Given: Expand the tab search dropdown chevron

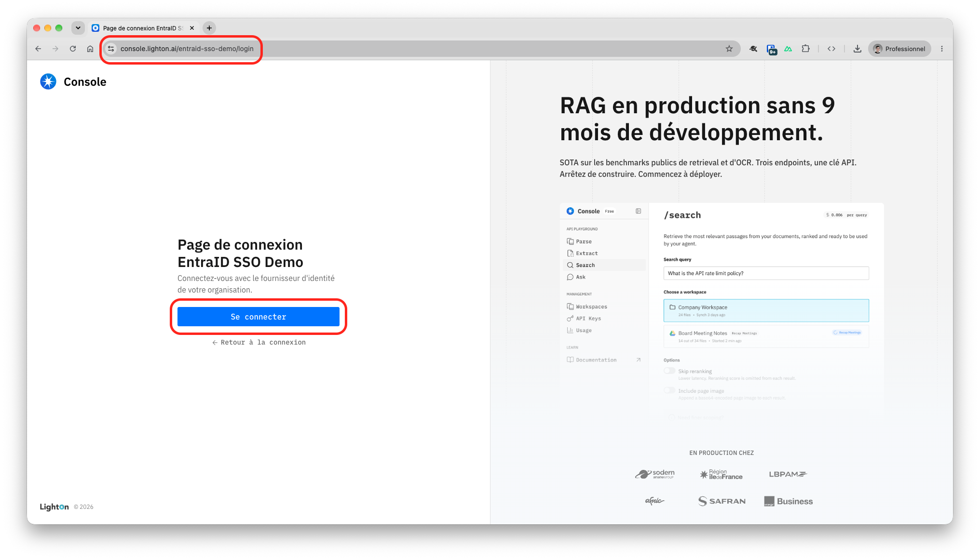Looking at the screenshot, I should 78,28.
